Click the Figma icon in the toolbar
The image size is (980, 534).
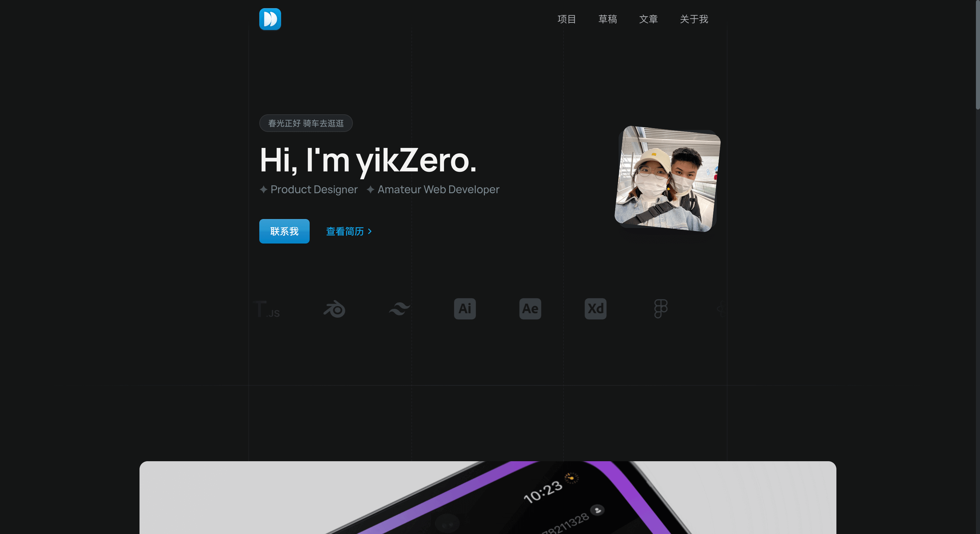661,308
